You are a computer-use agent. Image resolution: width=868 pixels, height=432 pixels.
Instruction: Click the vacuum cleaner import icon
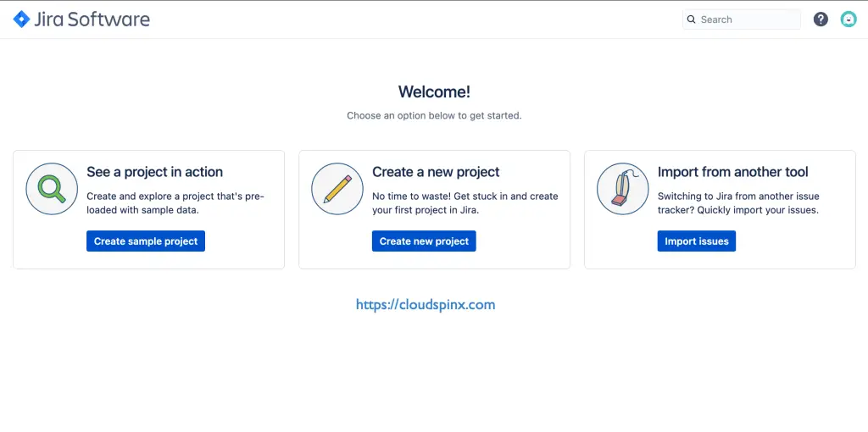click(x=623, y=189)
